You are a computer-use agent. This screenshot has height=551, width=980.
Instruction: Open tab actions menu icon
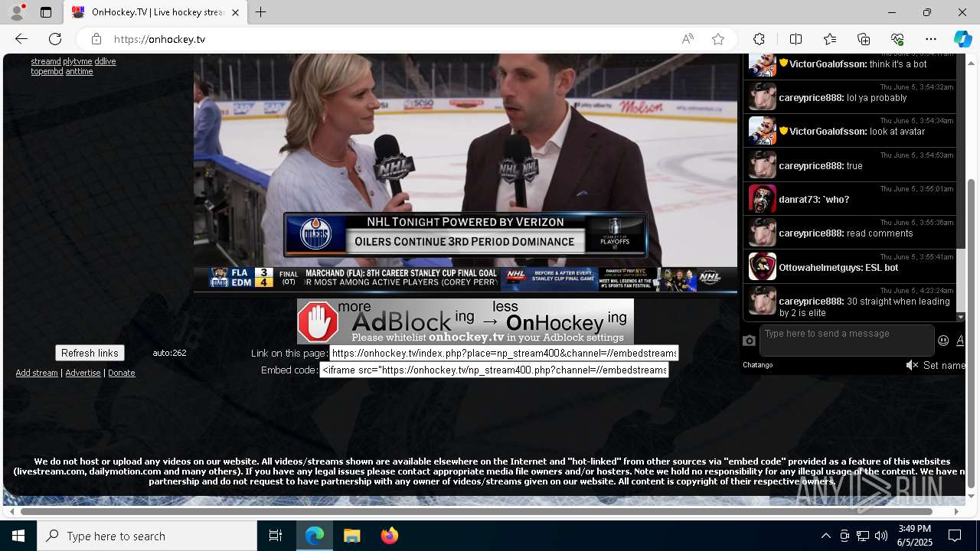(46, 12)
